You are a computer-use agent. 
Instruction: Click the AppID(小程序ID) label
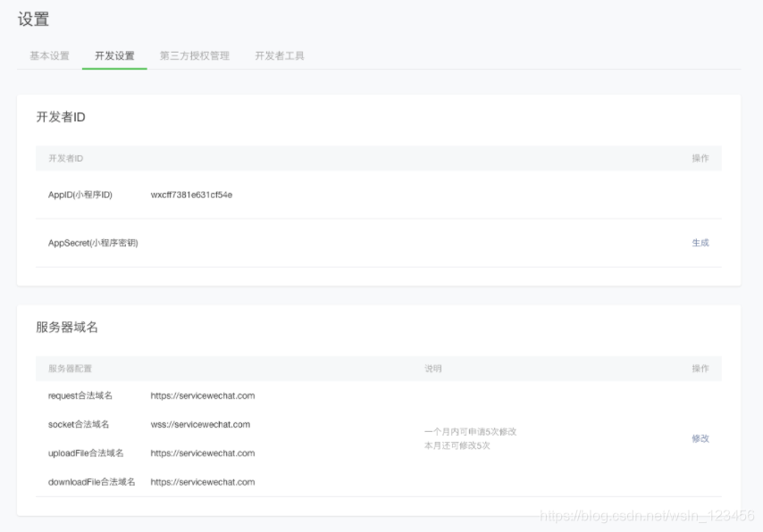coord(80,195)
